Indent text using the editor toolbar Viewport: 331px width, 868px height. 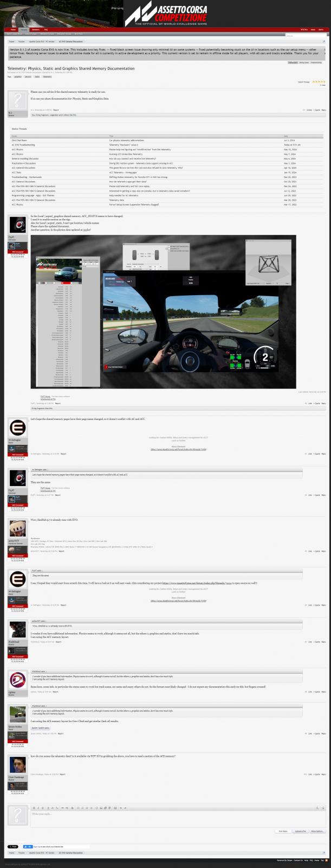click(x=91, y=808)
